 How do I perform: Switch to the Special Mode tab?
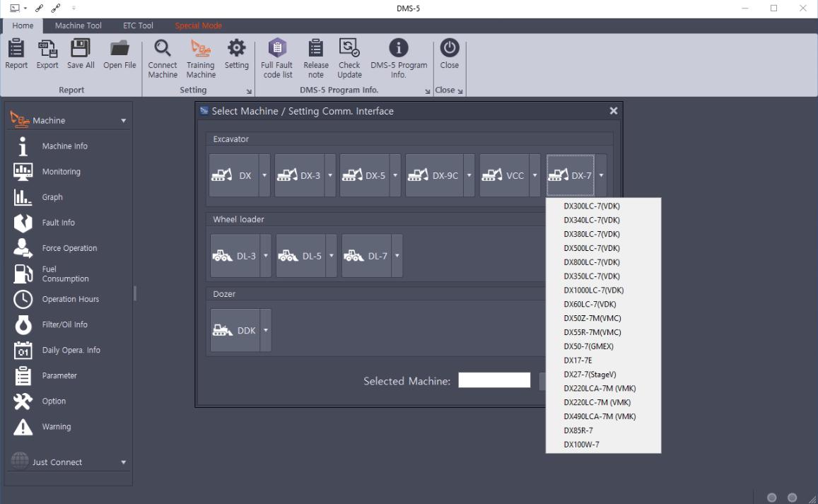198,25
